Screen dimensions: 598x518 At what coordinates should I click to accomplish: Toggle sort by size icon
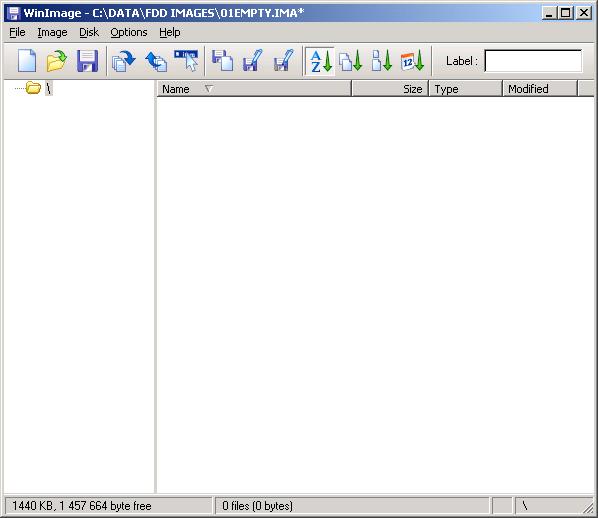pos(381,61)
